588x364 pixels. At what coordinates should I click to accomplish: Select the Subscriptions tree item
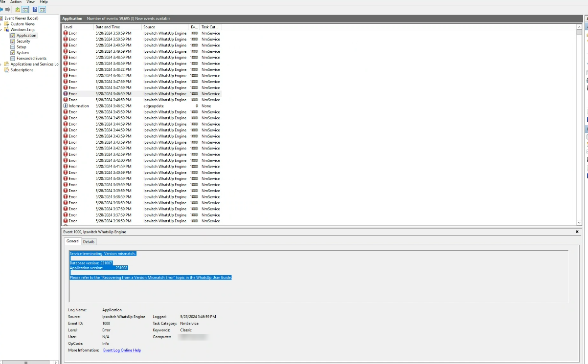tap(22, 70)
